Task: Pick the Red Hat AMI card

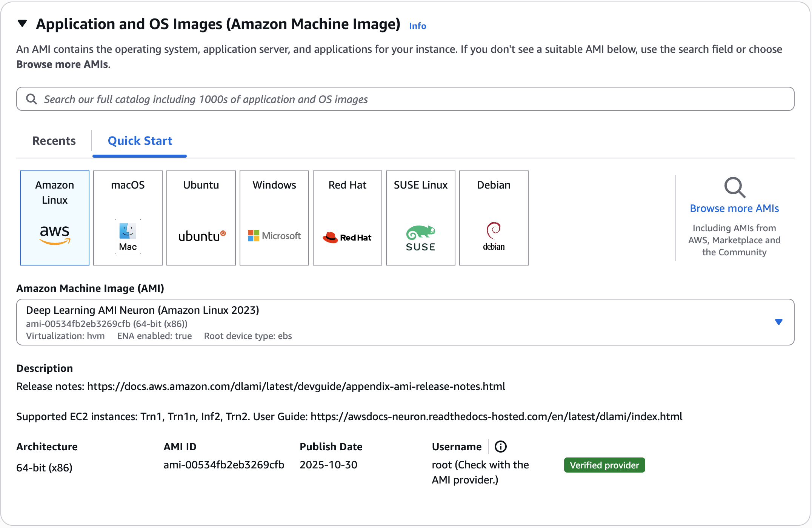Action: pos(347,218)
